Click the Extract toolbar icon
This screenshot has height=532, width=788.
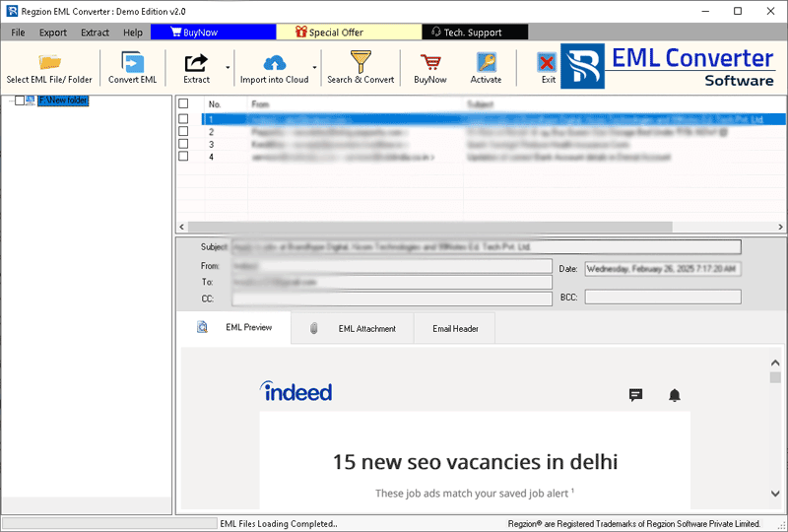coord(196,63)
